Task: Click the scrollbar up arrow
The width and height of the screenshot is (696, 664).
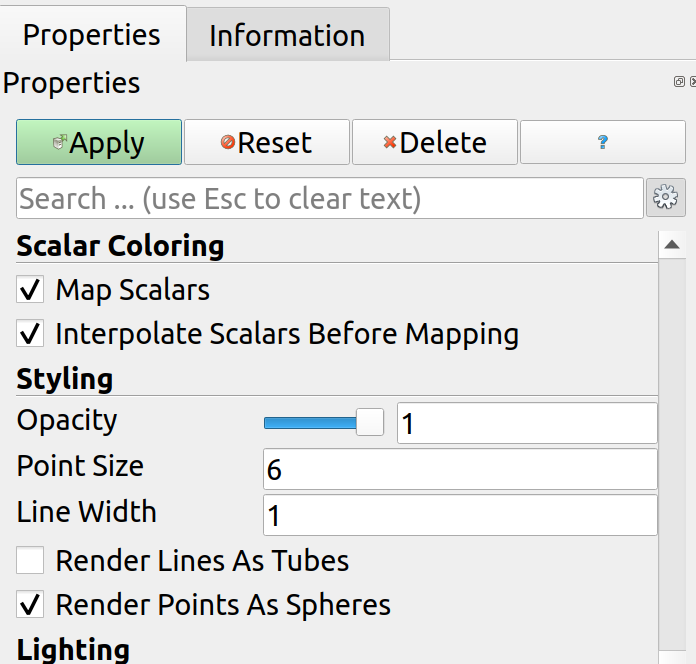Action: click(x=672, y=244)
